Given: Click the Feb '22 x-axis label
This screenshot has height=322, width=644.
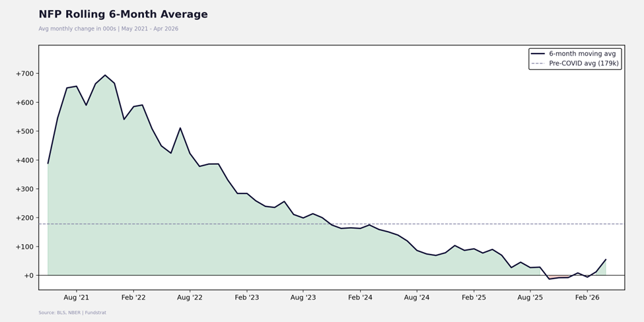Looking at the screenshot, I should 133,298.
